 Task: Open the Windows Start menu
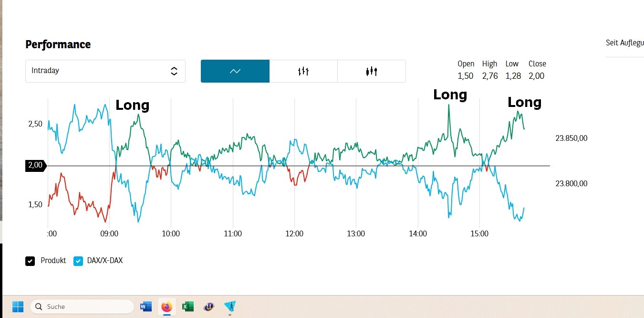tap(18, 307)
